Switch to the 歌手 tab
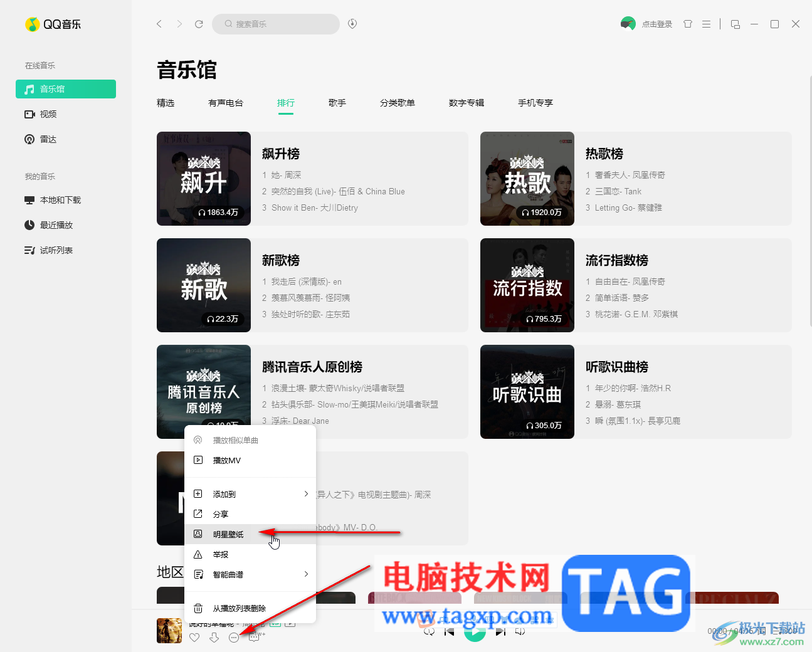 pos(337,103)
